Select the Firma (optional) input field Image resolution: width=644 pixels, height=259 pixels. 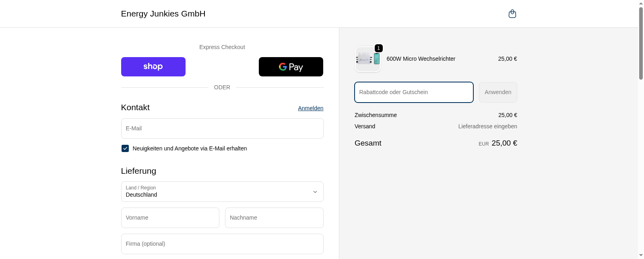click(x=222, y=244)
